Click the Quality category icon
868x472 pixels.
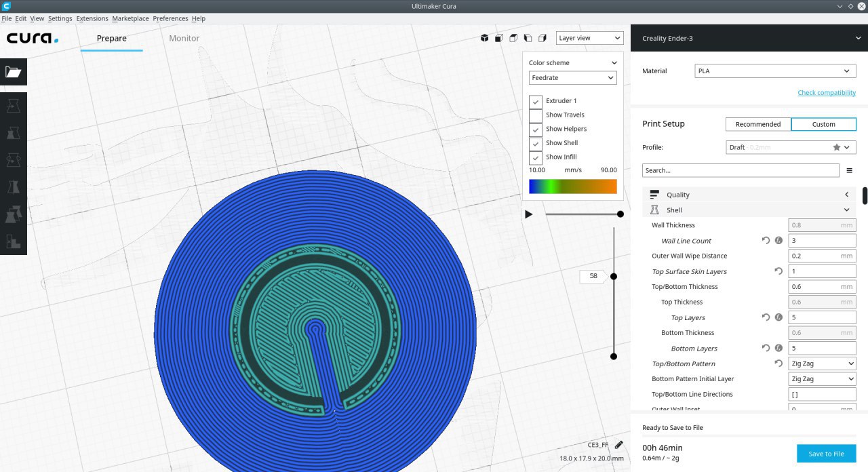point(654,195)
